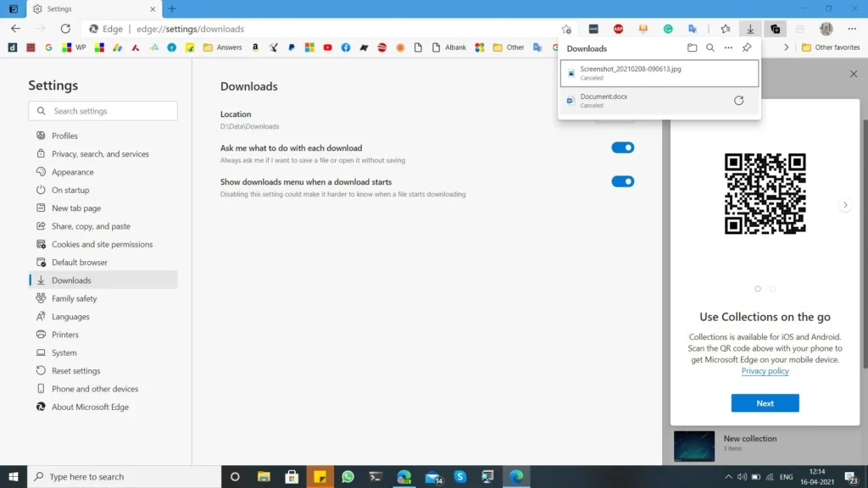The width and height of the screenshot is (868, 488).
Task: Pin the Downloads flyout
Action: point(747,48)
